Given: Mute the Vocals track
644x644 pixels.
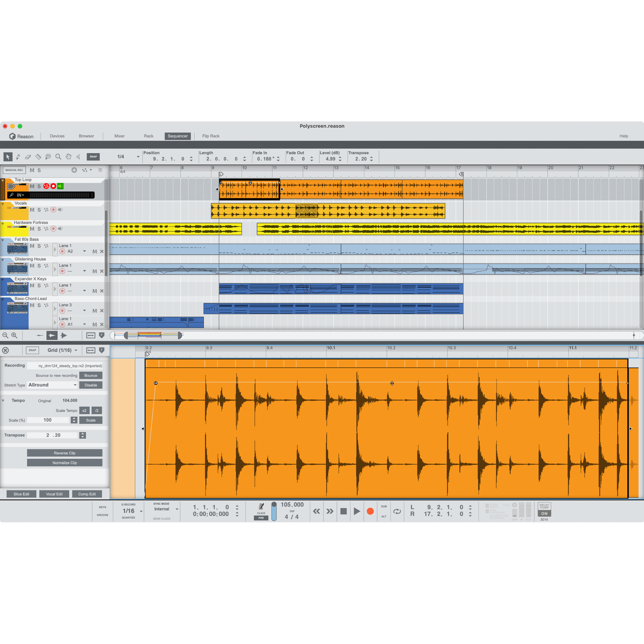Looking at the screenshot, I should [32, 210].
